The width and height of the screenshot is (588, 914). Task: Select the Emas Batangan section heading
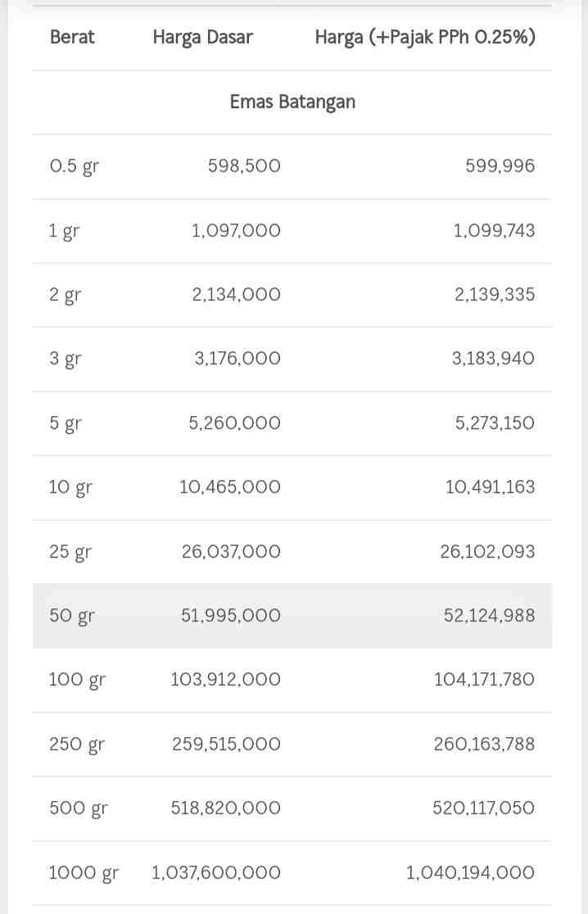click(292, 102)
